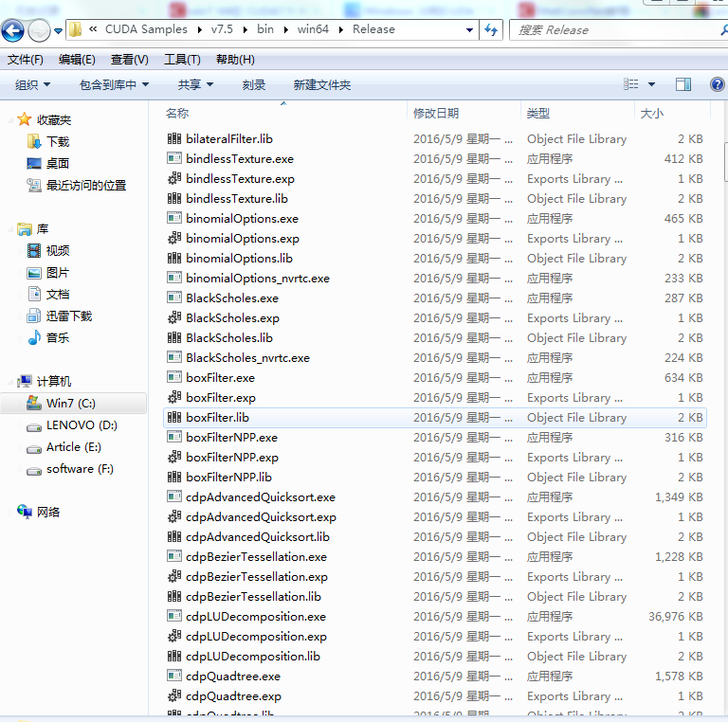Click the Forward navigation arrow button
The height and width of the screenshot is (722, 728).
[39, 30]
